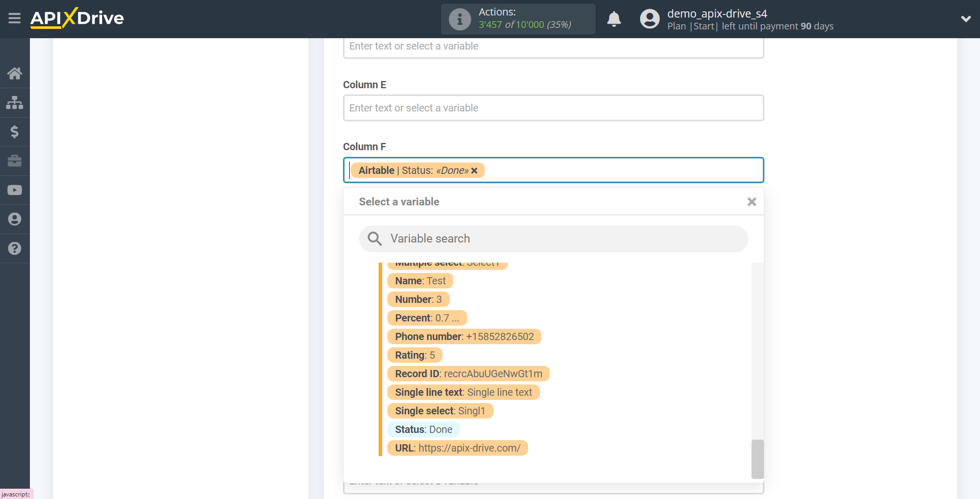This screenshot has width=980, height=499.
Task: Click Actions counter 3'457 of 10'000
Action: coord(525,25)
